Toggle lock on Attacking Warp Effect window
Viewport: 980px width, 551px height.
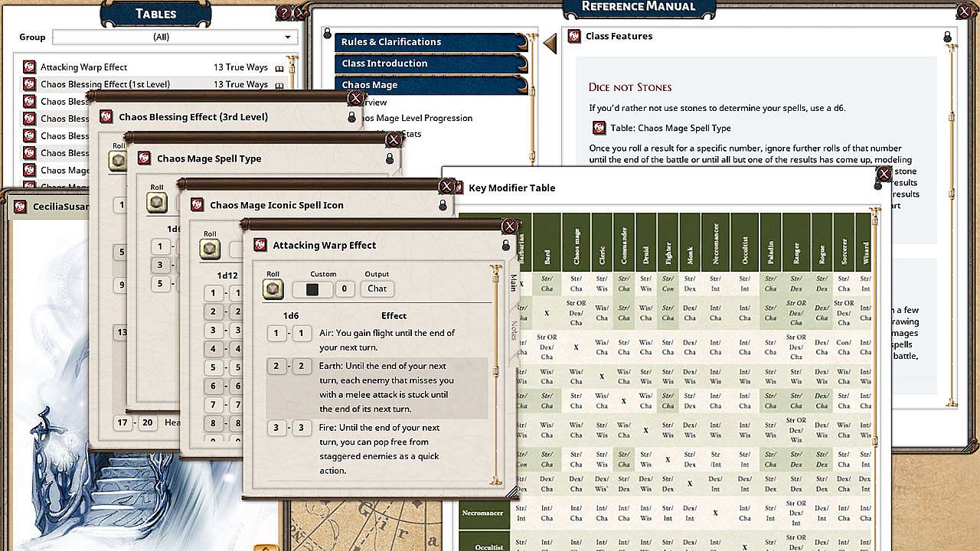[x=505, y=246]
